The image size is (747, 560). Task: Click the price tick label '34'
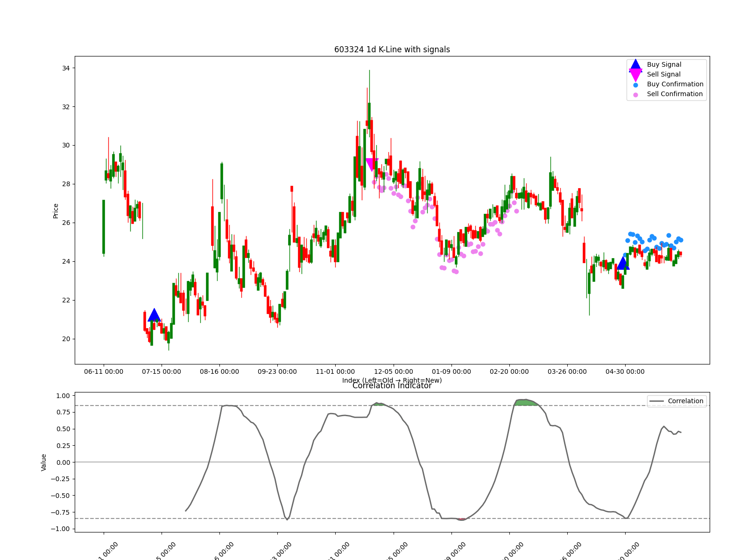tap(66, 68)
